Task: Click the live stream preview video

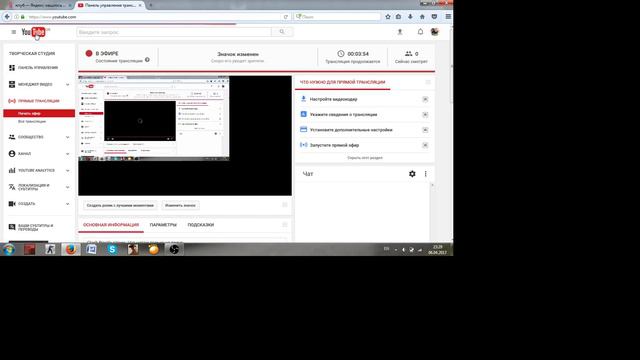Action: coord(185,136)
